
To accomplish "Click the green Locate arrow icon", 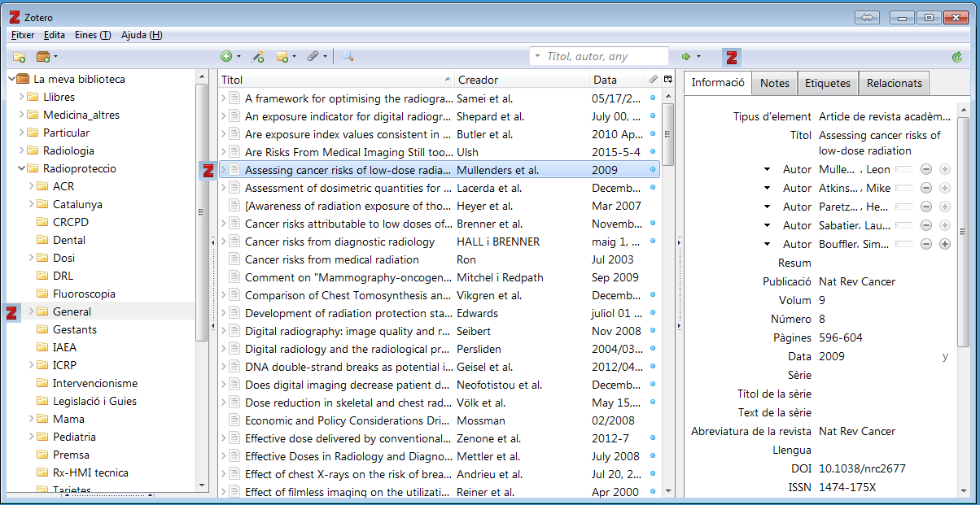I will pyautogui.click(x=686, y=57).
